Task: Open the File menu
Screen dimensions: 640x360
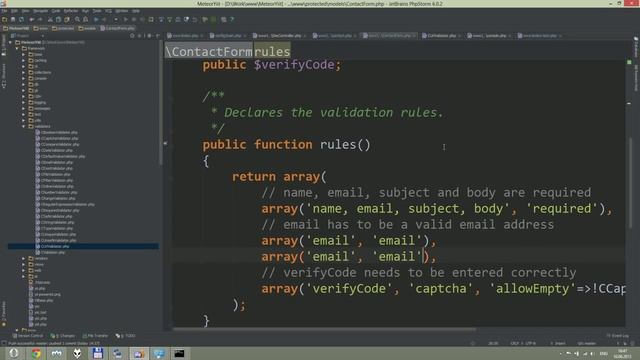Action: (x=4, y=11)
